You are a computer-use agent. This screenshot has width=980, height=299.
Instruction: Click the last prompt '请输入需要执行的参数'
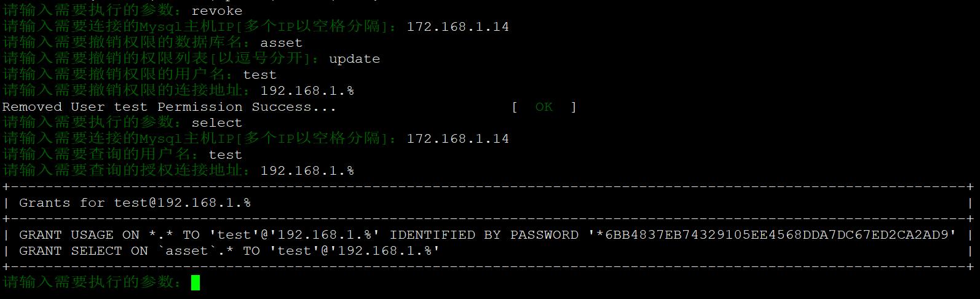point(92,282)
